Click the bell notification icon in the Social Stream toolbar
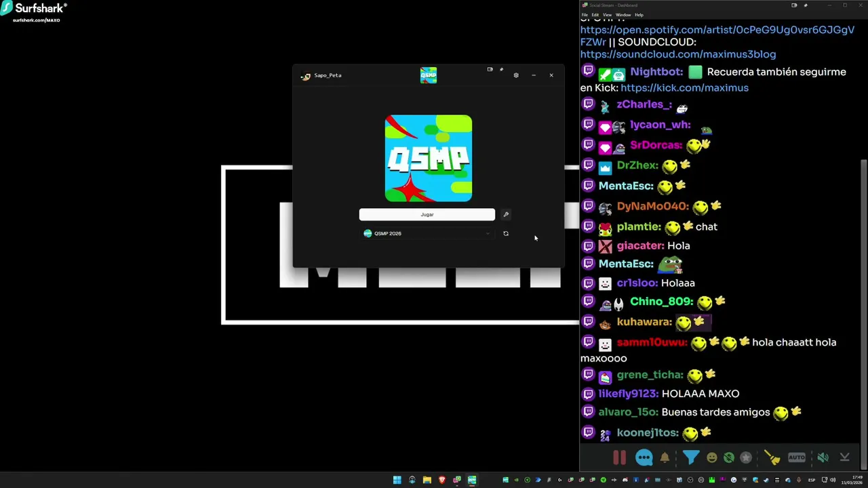Viewport: 868px width, 488px height. 665,457
